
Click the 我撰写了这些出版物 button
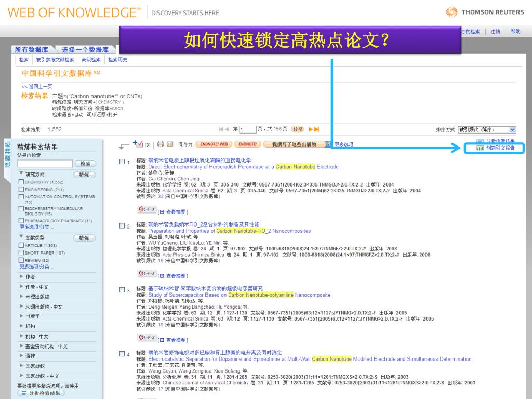tap(294, 144)
